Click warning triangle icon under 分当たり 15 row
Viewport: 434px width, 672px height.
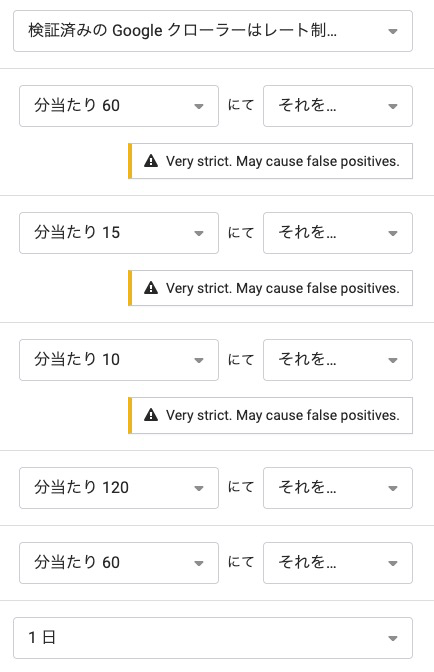tap(151, 288)
